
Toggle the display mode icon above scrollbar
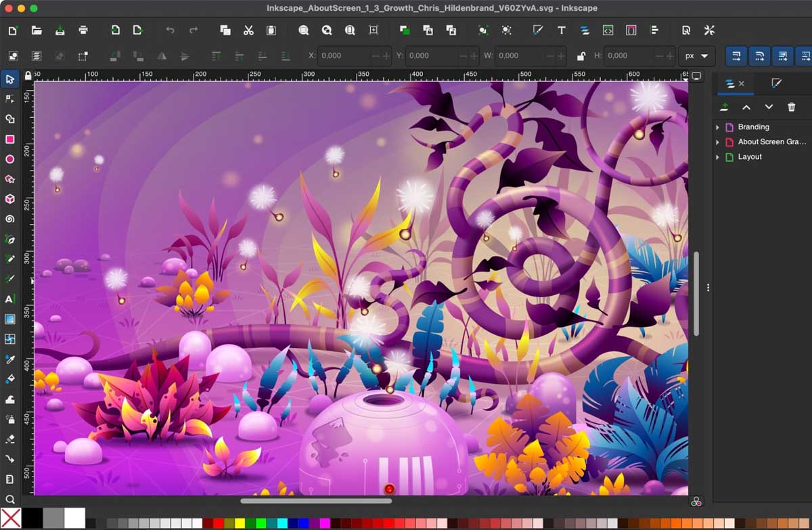coord(696,76)
